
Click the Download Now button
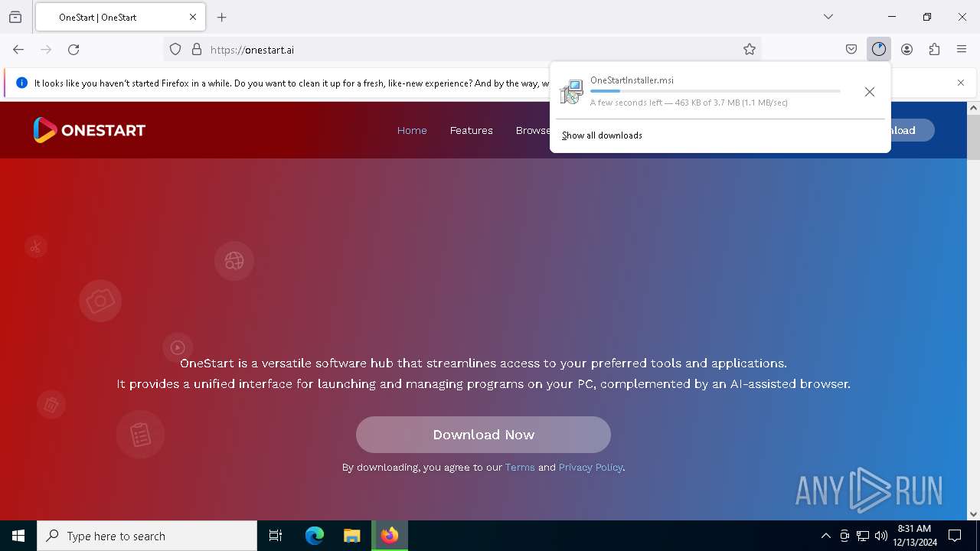483,435
